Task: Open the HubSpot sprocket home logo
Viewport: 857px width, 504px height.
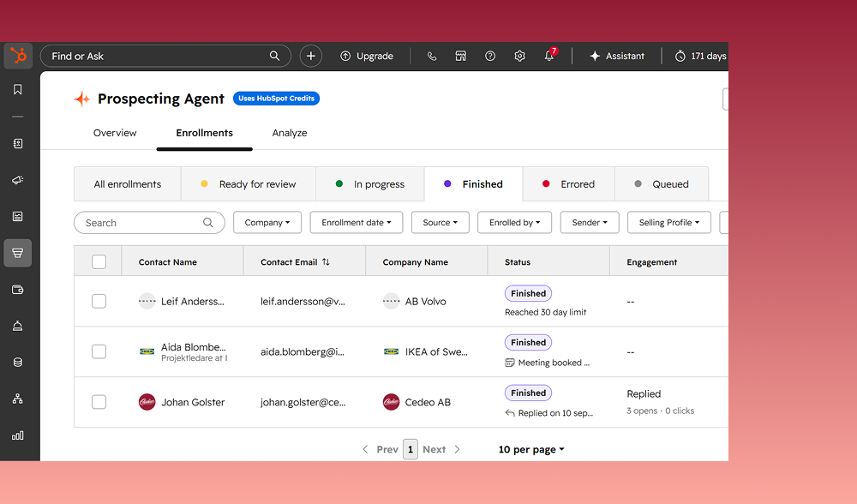Action: tap(18, 56)
